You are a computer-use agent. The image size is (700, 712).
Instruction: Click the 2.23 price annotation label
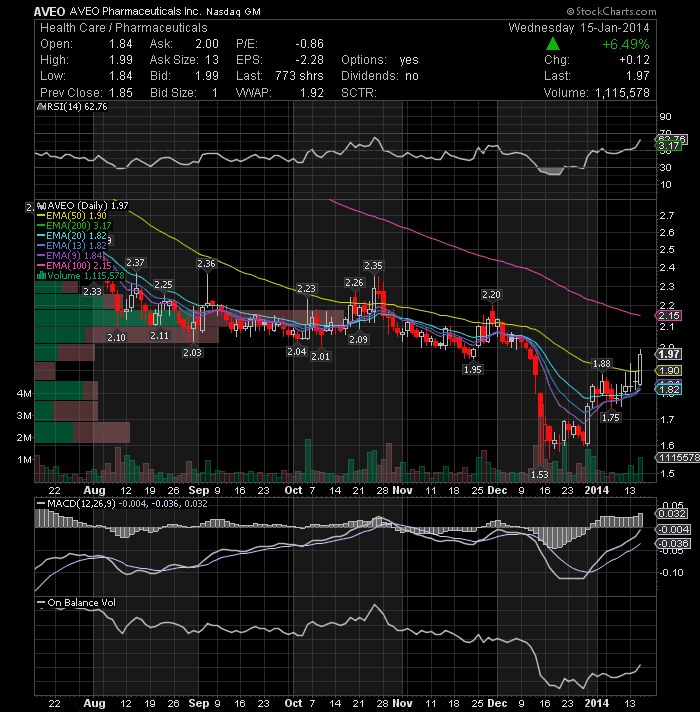pyautogui.click(x=306, y=288)
